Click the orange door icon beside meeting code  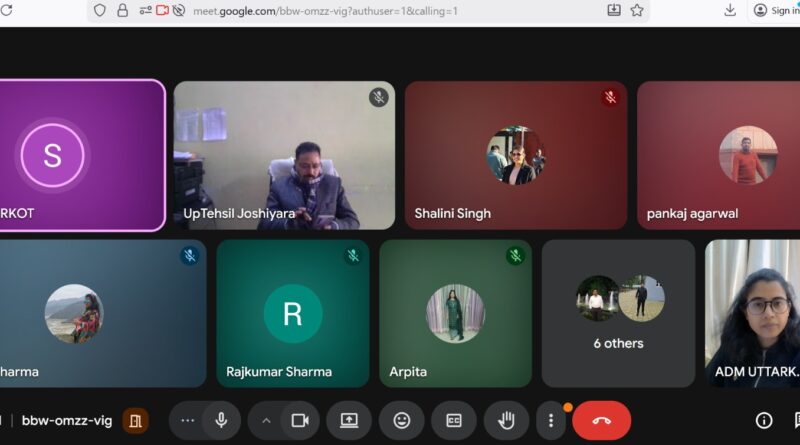click(x=136, y=421)
